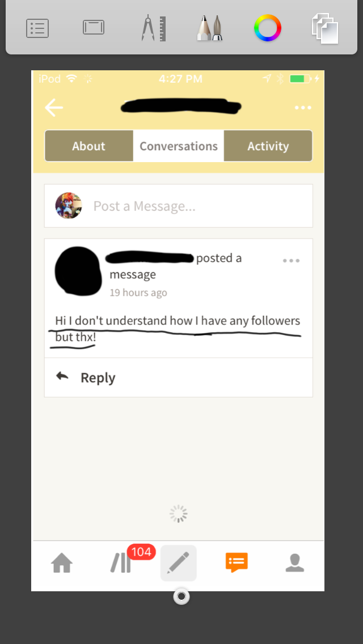Select the Conversations tab
The image size is (363, 644).
[x=179, y=146]
